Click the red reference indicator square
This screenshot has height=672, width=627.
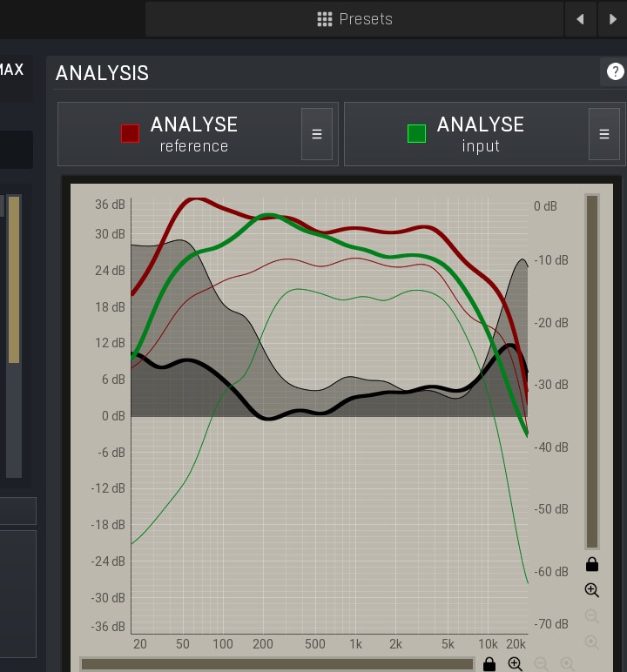(130, 133)
